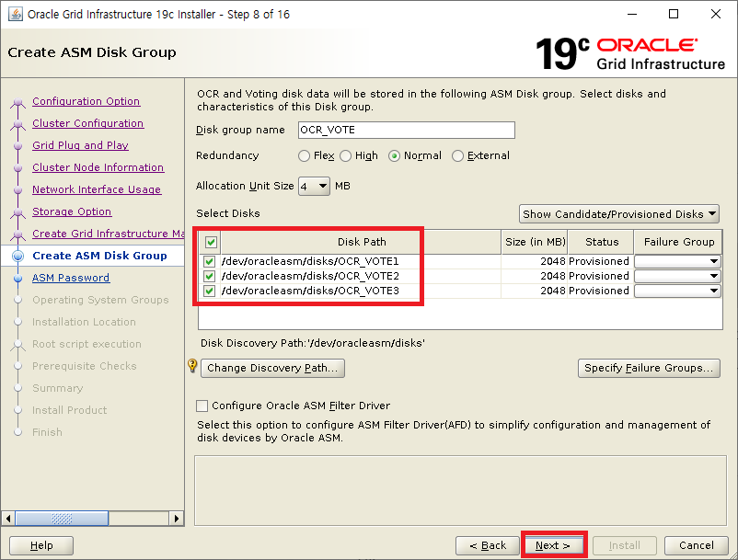Screen dimensions: 738x560
Task: Click the Cancel button
Action: 696,545
